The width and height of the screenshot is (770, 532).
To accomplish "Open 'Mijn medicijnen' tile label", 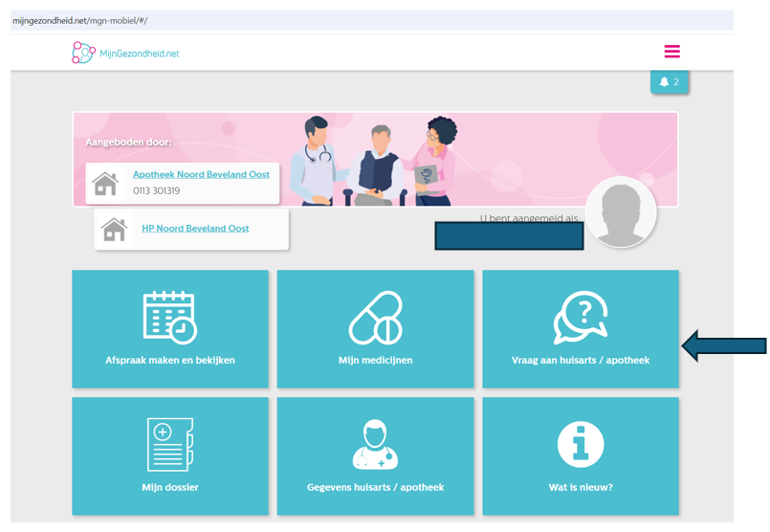I will [x=375, y=361].
